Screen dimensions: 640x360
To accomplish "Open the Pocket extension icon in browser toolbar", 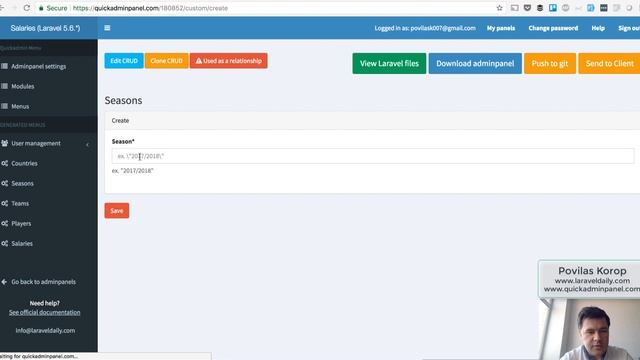I will coord(527,8).
